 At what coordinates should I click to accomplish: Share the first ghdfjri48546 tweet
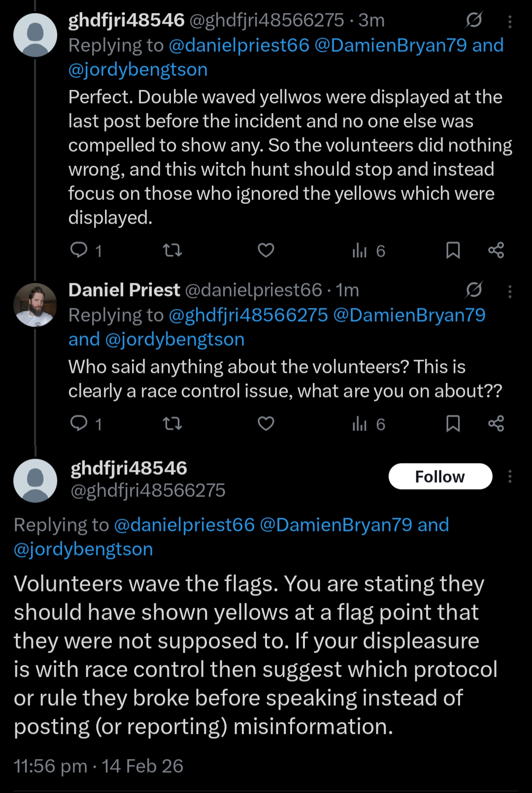[x=496, y=251]
